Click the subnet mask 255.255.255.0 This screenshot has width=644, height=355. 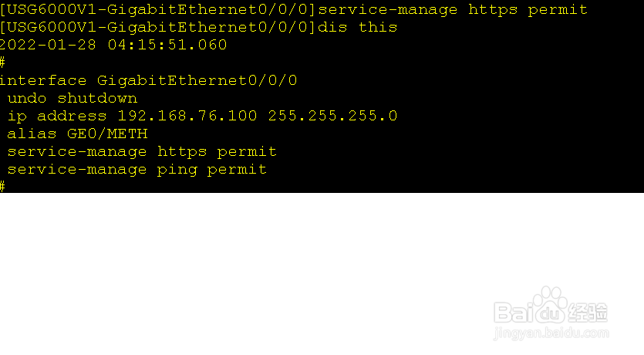332,116
